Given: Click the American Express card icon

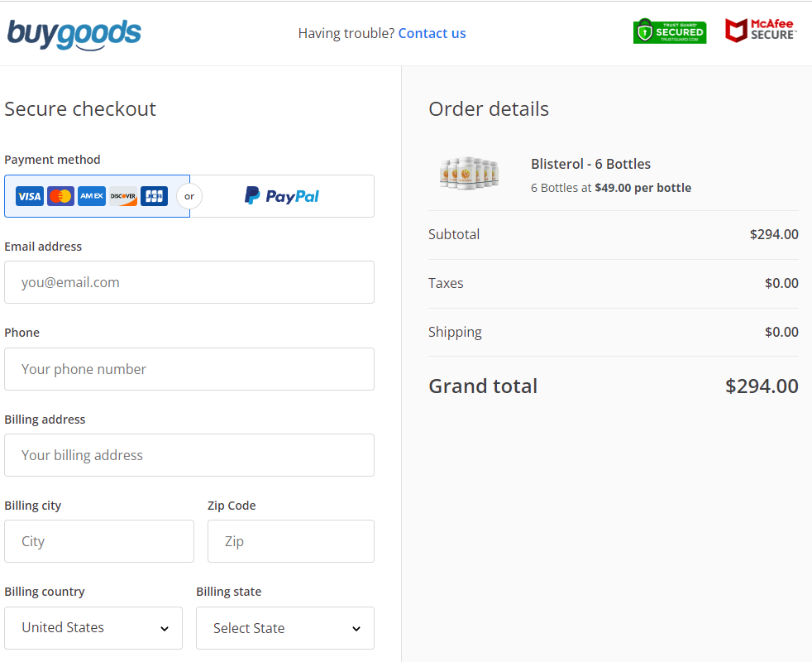Looking at the screenshot, I should (92, 196).
